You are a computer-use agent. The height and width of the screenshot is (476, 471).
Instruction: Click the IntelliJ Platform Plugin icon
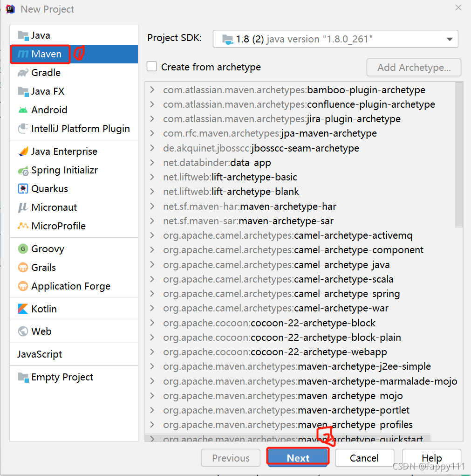pos(23,129)
